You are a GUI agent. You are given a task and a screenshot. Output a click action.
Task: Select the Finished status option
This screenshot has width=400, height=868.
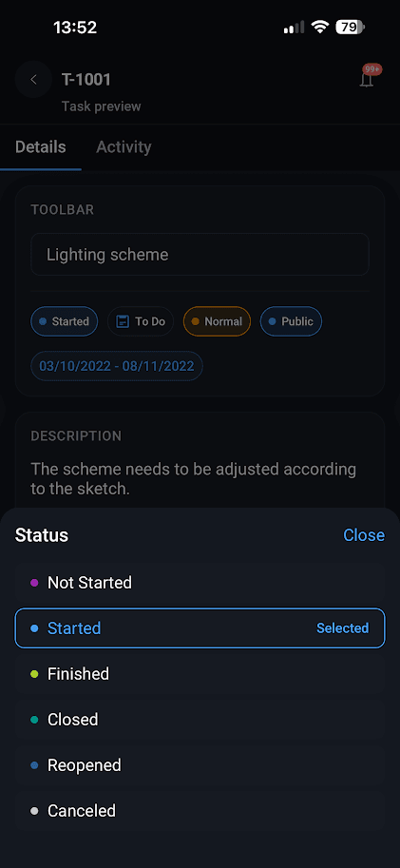coord(200,674)
